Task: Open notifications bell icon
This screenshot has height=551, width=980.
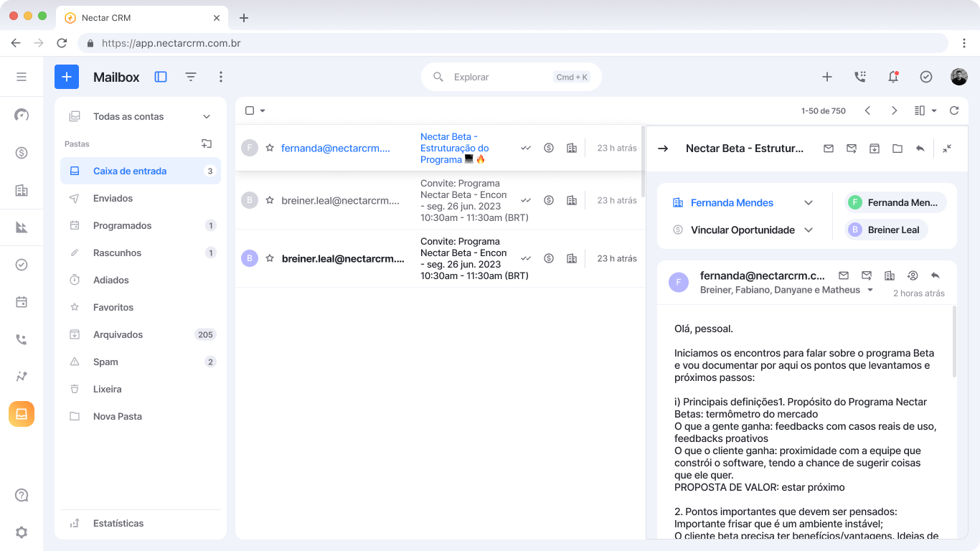Action: [x=893, y=77]
